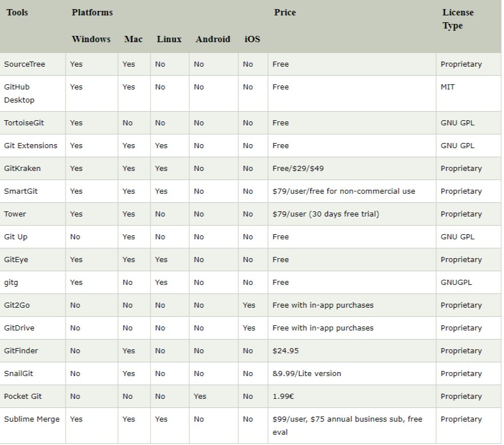Select the Pocket Git tool name
This screenshot has width=504, height=445.
pyautogui.click(x=22, y=397)
